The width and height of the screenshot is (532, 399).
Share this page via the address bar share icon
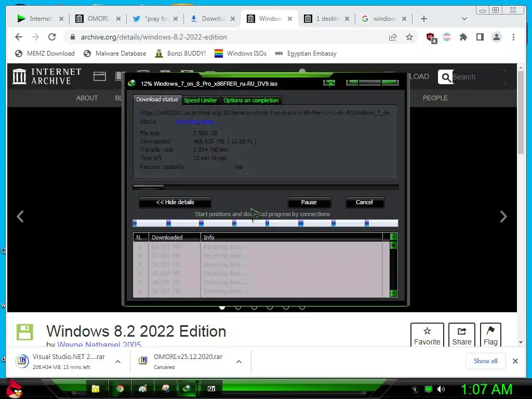[x=393, y=37]
